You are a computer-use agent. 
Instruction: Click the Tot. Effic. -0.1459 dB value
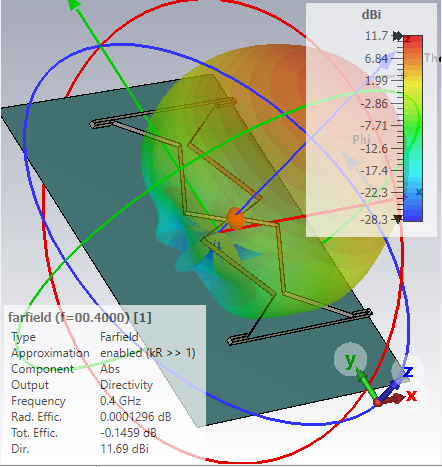click(x=128, y=433)
